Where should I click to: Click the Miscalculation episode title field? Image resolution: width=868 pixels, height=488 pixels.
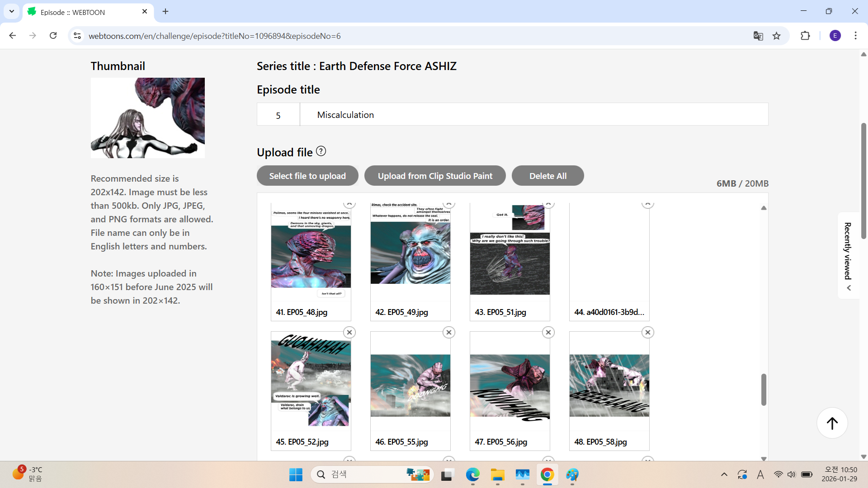(x=533, y=115)
